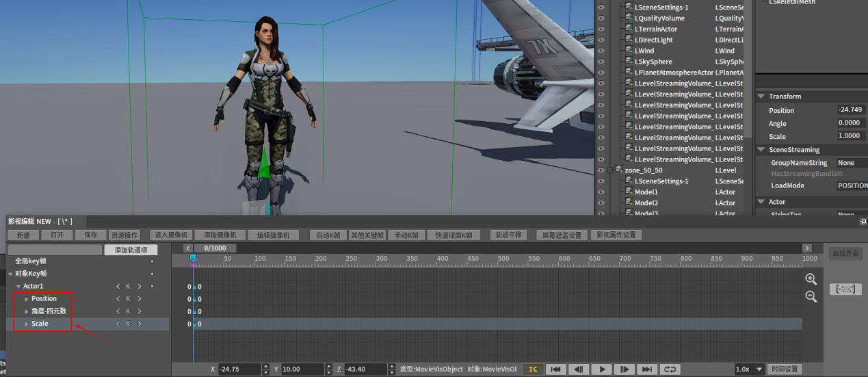The image size is (868, 377).
Task: Collapse the Actor1 track group
Action: [x=18, y=287]
